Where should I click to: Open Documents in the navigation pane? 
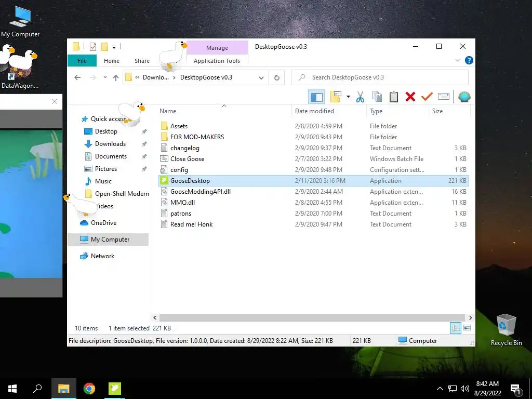[111, 156]
